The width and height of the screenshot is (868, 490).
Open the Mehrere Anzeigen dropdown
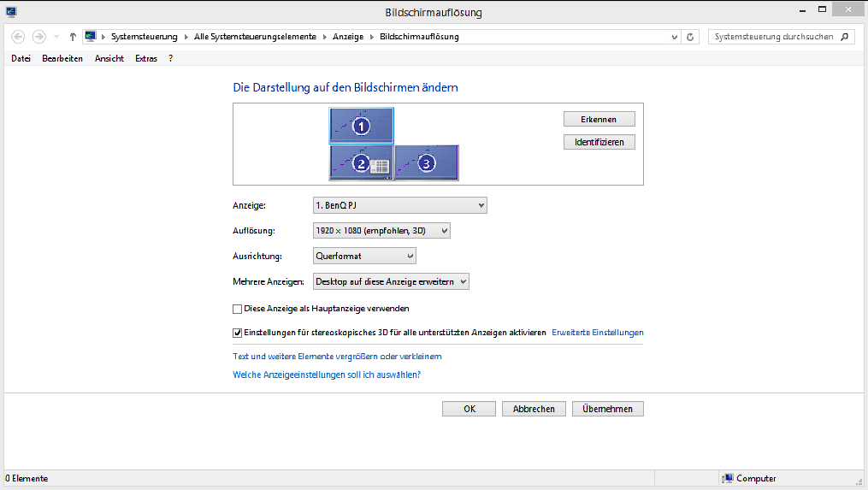[x=391, y=281]
